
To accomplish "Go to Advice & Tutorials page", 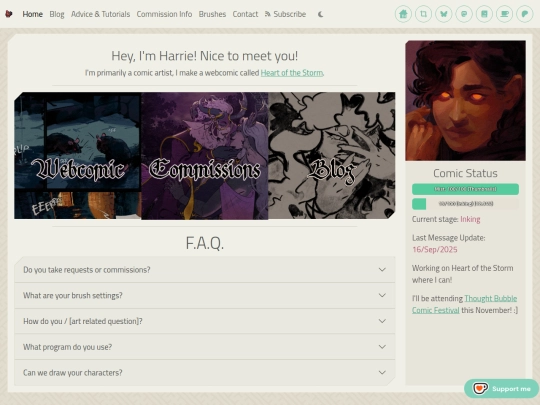I will tap(101, 14).
